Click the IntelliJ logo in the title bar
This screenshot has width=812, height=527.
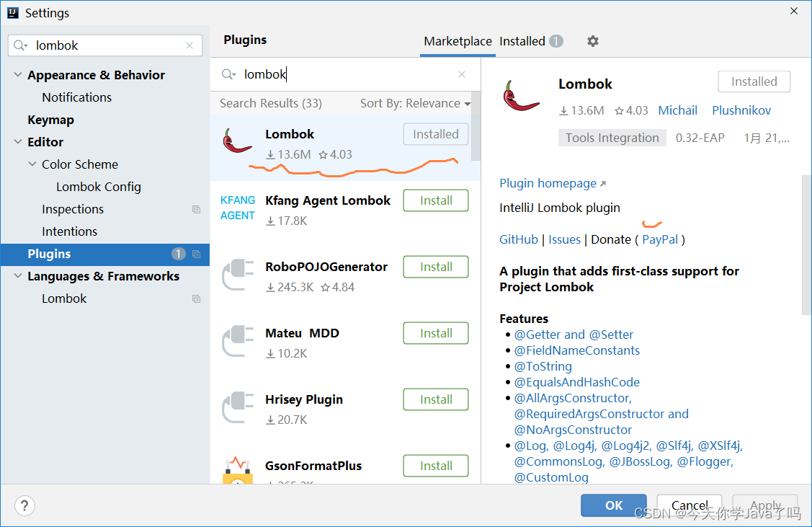pyautogui.click(x=13, y=13)
